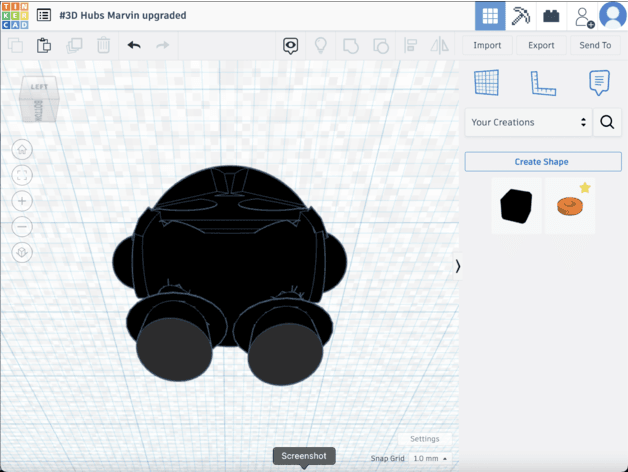Click the view cube LEFT face
Viewport: 628px width, 472px height.
tap(39, 87)
